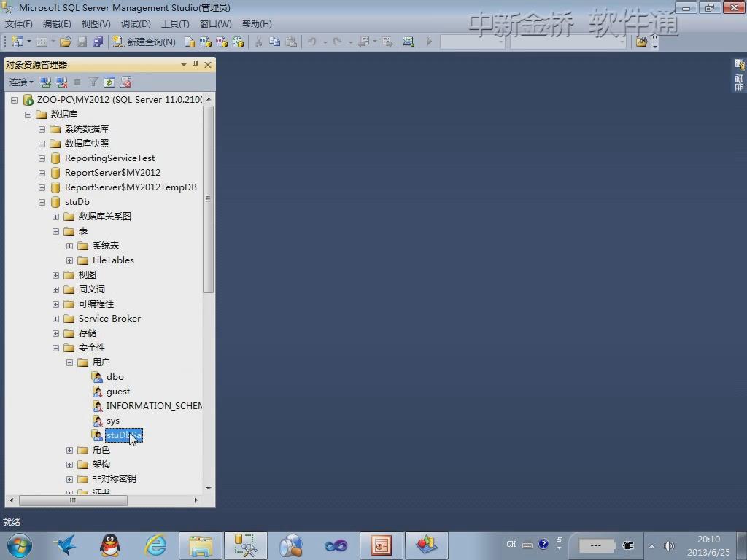747x560 pixels.
Task: Select the ReportServer$MY2012 database
Action: click(112, 172)
